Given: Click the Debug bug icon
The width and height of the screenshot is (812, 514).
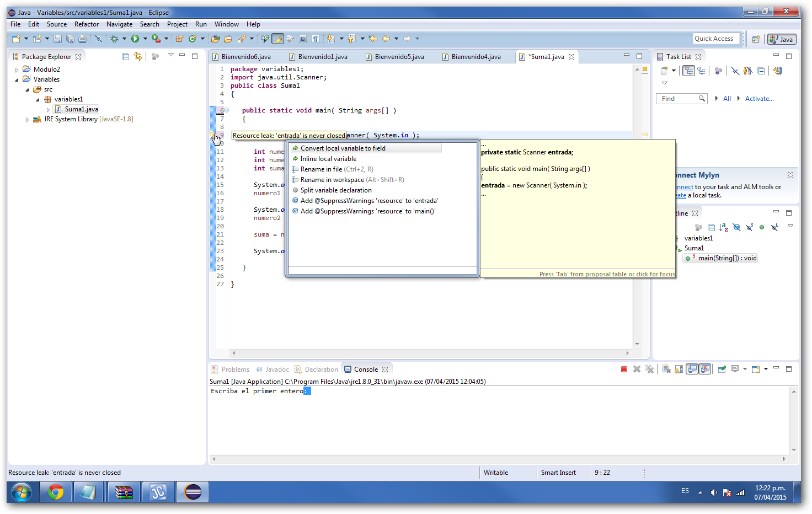Looking at the screenshot, I should [114, 39].
